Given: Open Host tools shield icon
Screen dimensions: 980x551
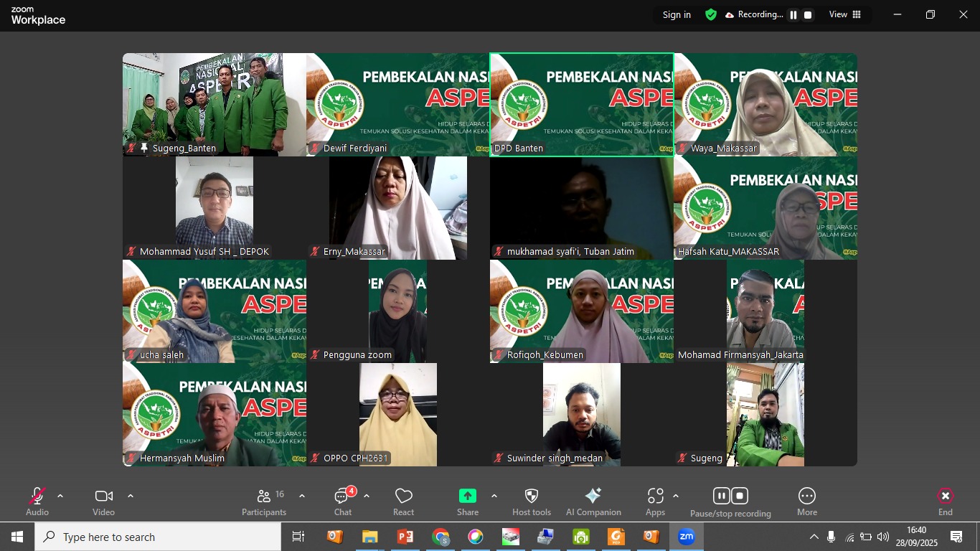Looking at the screenshot, I should click(532, 501).
